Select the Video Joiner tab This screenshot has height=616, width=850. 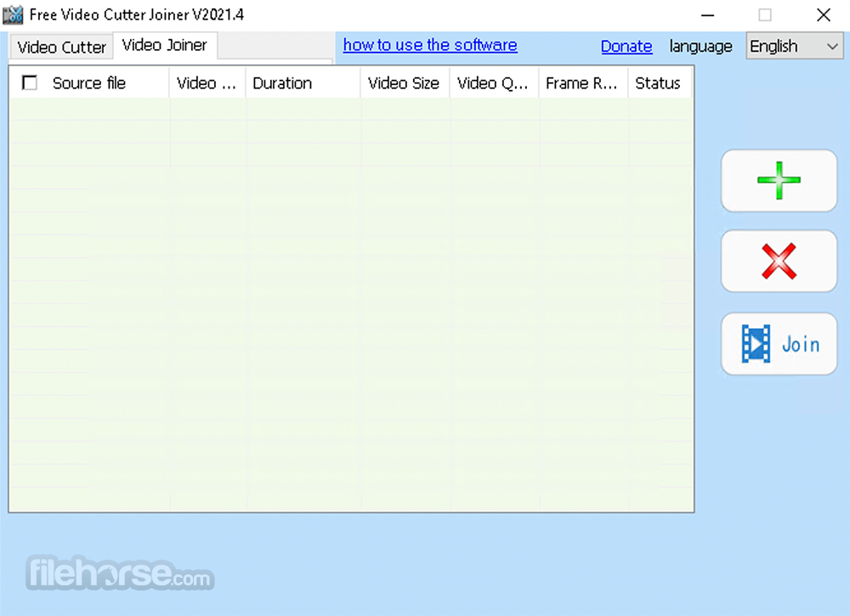pos(165,46)
